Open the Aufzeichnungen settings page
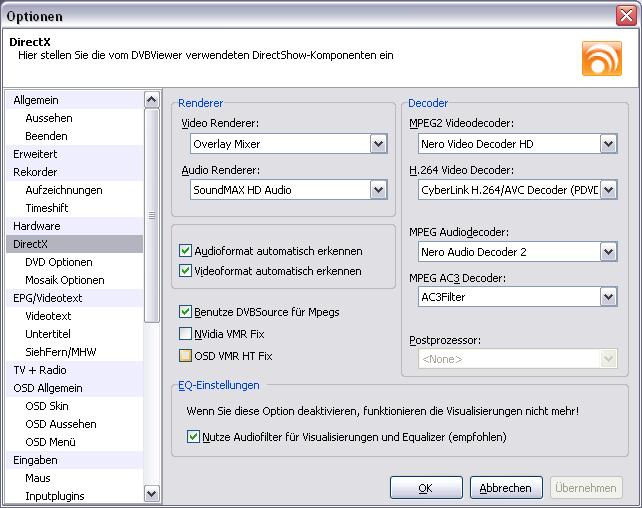 (x=75, y=190)
